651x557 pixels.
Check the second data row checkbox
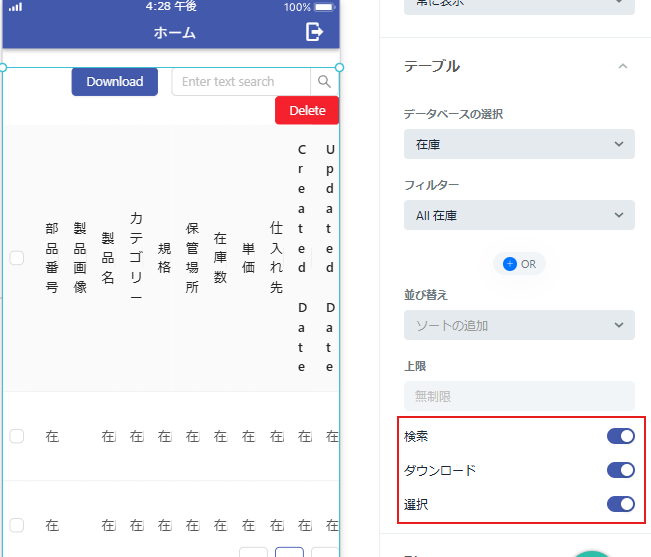point(17,525)
